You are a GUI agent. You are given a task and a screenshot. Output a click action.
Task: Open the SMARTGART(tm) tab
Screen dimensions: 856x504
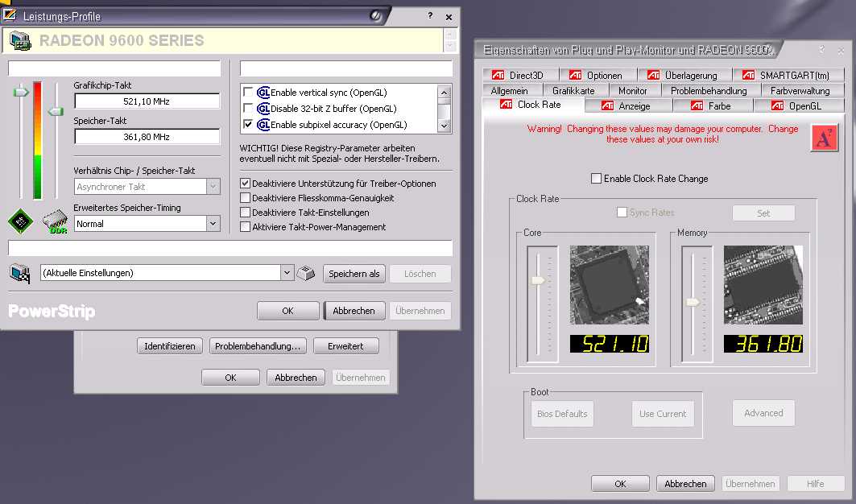pyautogui.click(x=789, y=76)
